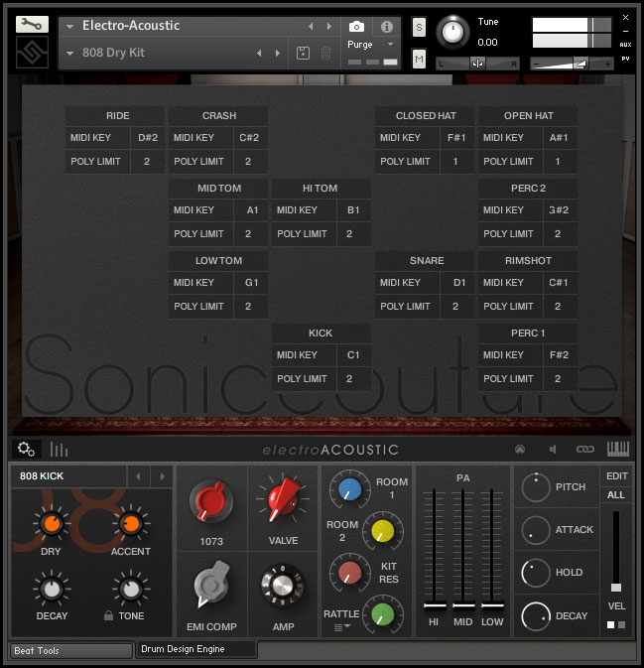Go to the previous instrument arrow

click(x=311, y=27)
